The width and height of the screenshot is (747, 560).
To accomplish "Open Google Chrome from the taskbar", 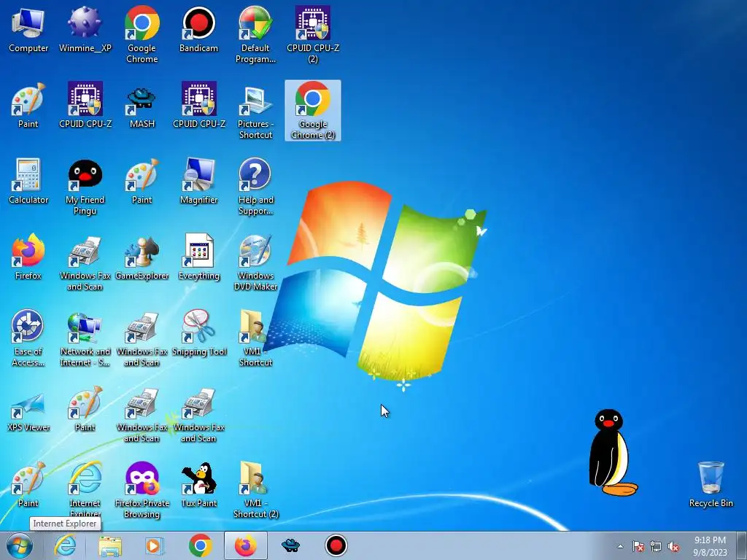I will 200,545.
